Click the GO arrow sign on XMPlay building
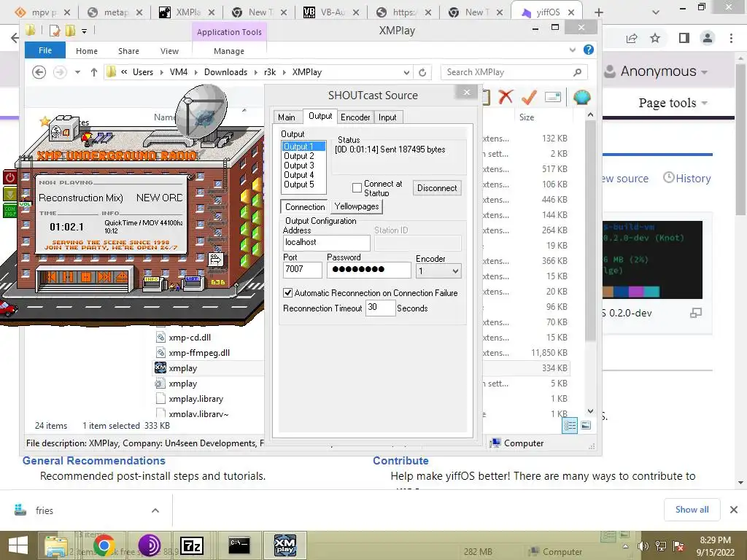The image size is (747, 560). coord(216,260)
